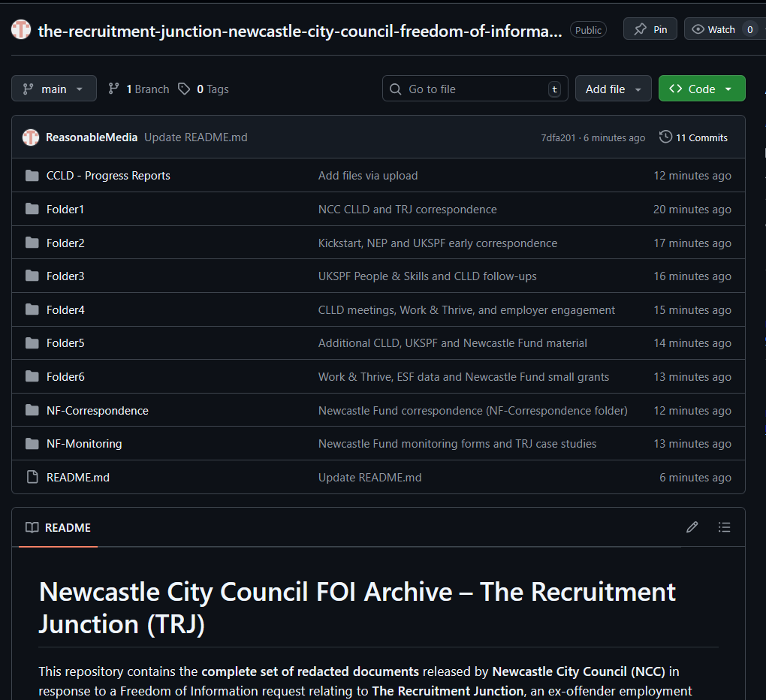Expand the Add file dropdown

click(613, 89)
